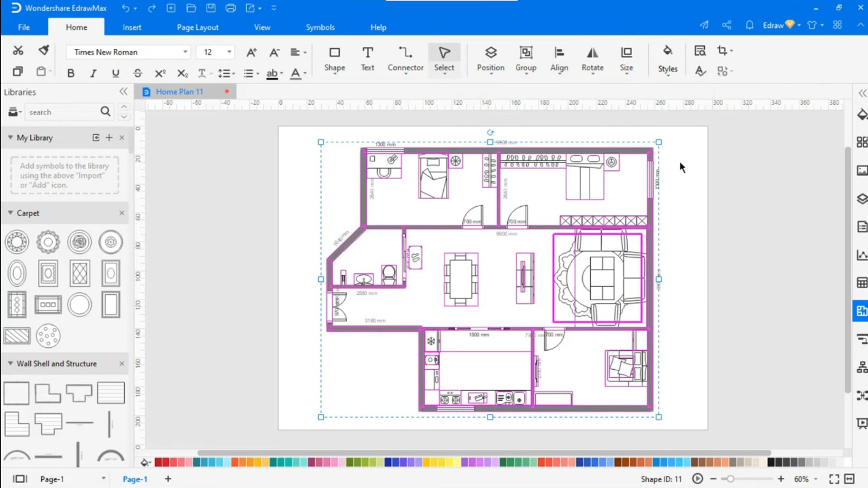Open the Align options
Screen dimensions: 868x488
pos(559,59)
